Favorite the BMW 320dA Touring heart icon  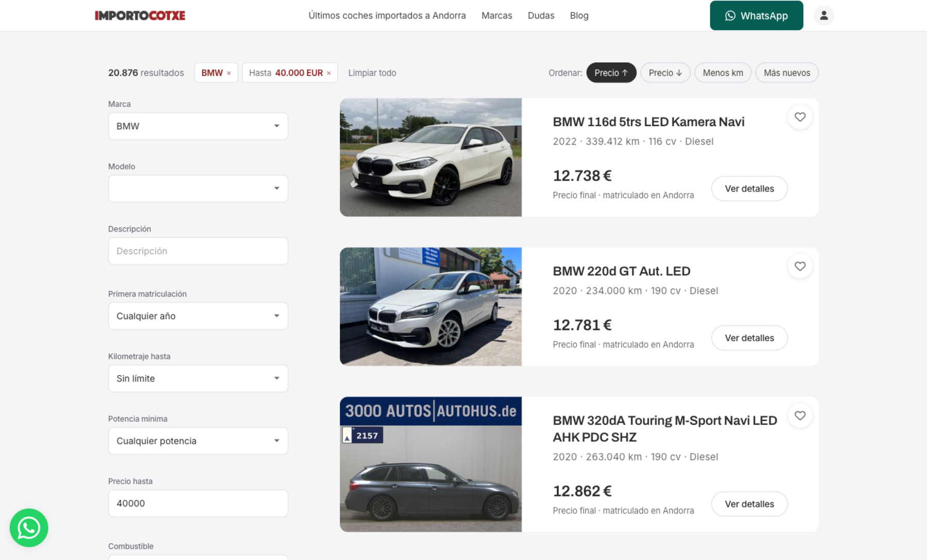click(800, 415)
